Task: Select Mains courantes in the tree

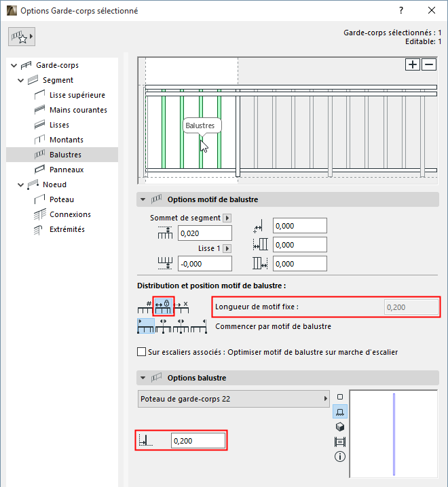Action: click(78, 110)
